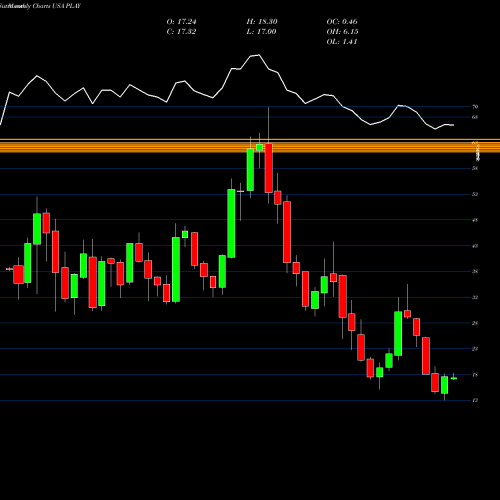
Task: Click the most recent small green candle
Action: (x=454, y=378)
